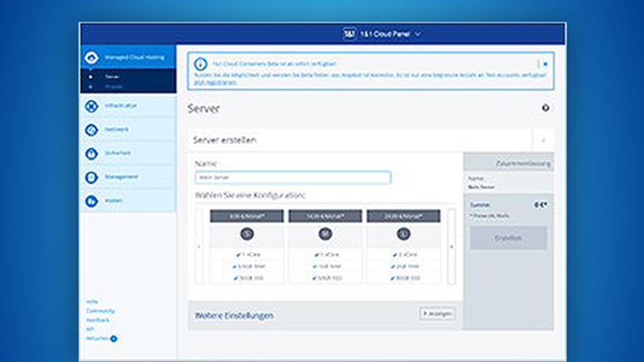Open the Managed Cloud Hosting menu section

129,57
